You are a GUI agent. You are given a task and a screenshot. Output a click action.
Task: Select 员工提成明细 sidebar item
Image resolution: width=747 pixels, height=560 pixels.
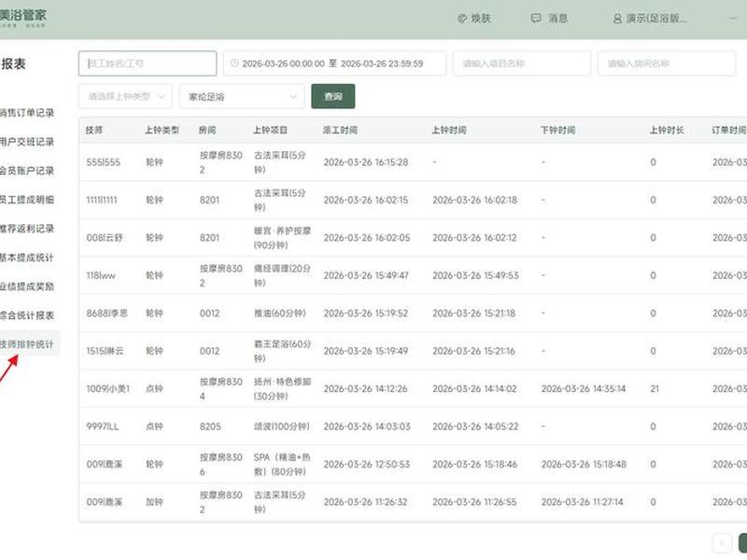coord(27,200)
